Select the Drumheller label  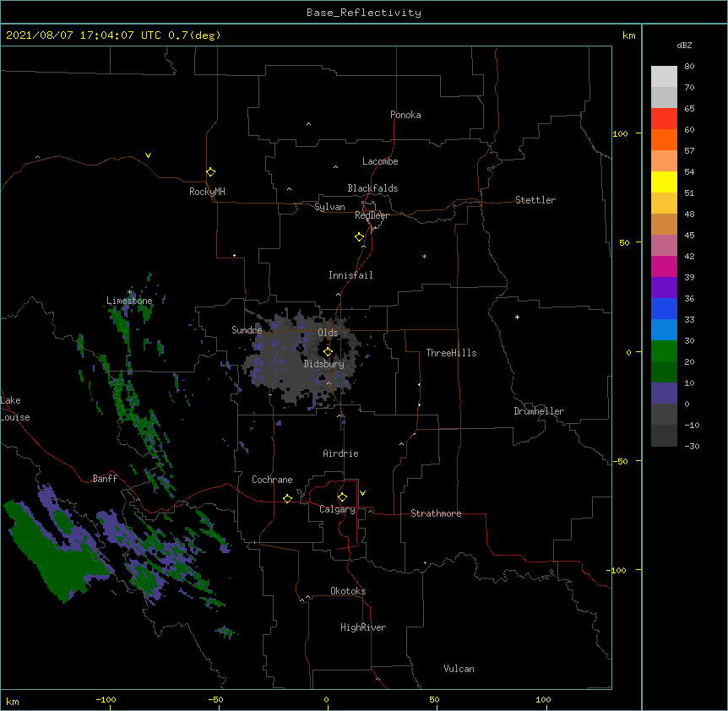[539, 411]
